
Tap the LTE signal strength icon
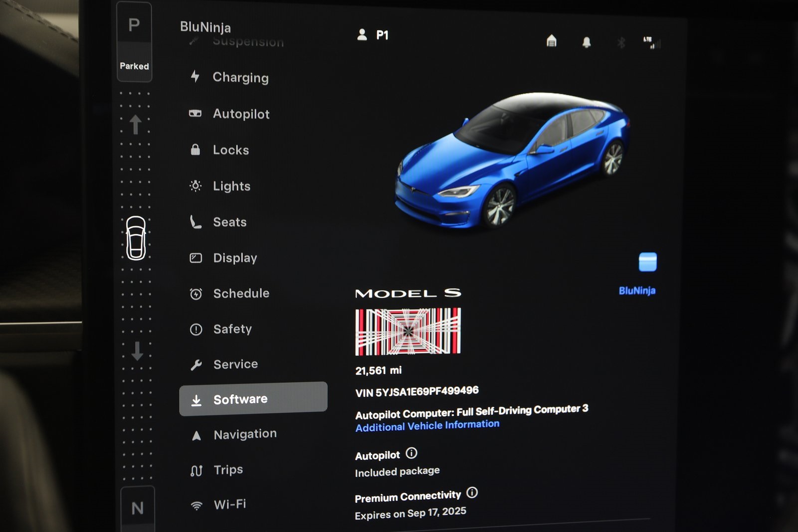[652, 42]
